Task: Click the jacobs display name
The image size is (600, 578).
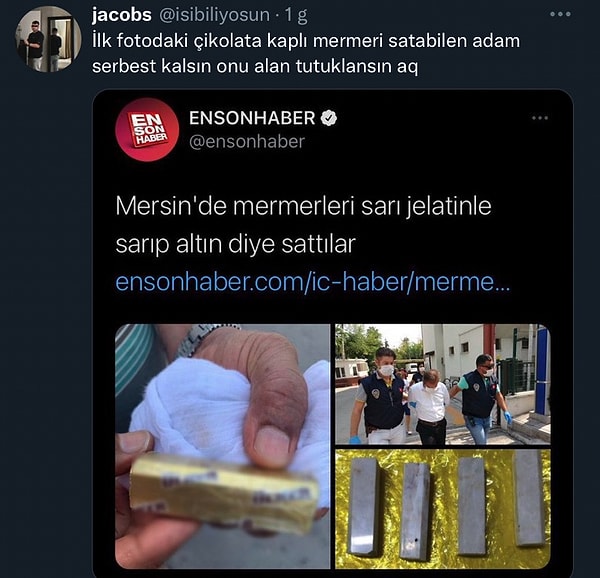Action: pyautogui.click(x=122, y=15)
